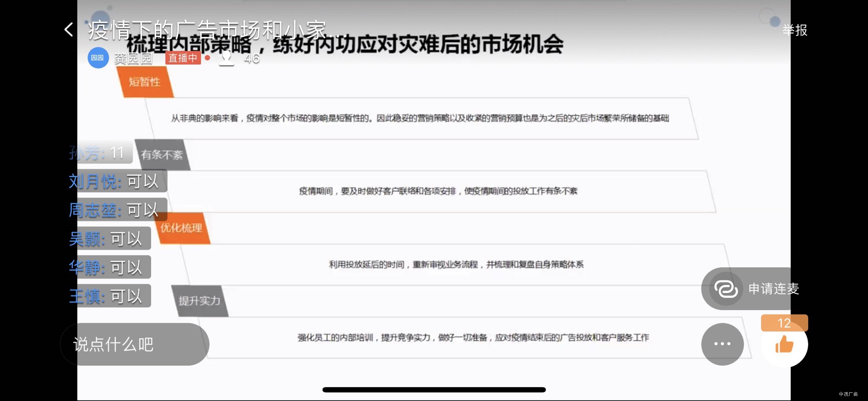Screen dimensions: 868x401
Task: Tap the 申请连麦 link icon
Action: click(726, 289)
